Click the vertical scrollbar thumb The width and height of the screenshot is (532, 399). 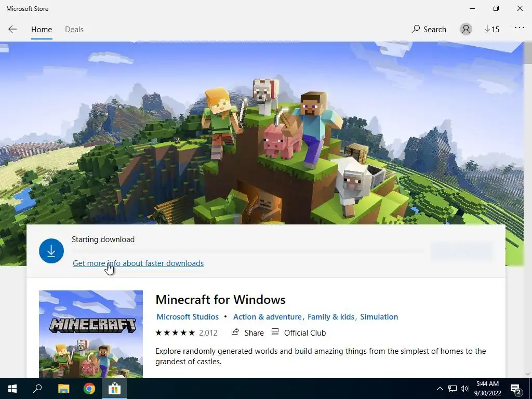click(528, 53)
